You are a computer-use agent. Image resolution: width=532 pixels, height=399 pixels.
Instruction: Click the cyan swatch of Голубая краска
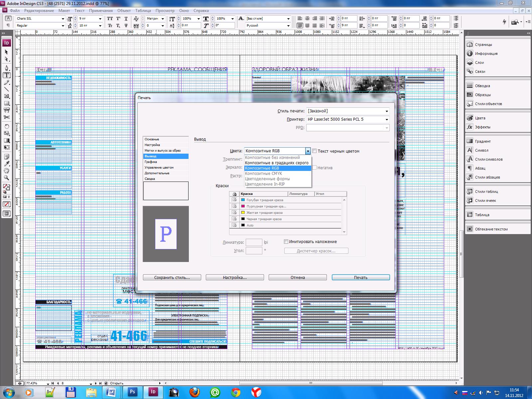(243, 200)
